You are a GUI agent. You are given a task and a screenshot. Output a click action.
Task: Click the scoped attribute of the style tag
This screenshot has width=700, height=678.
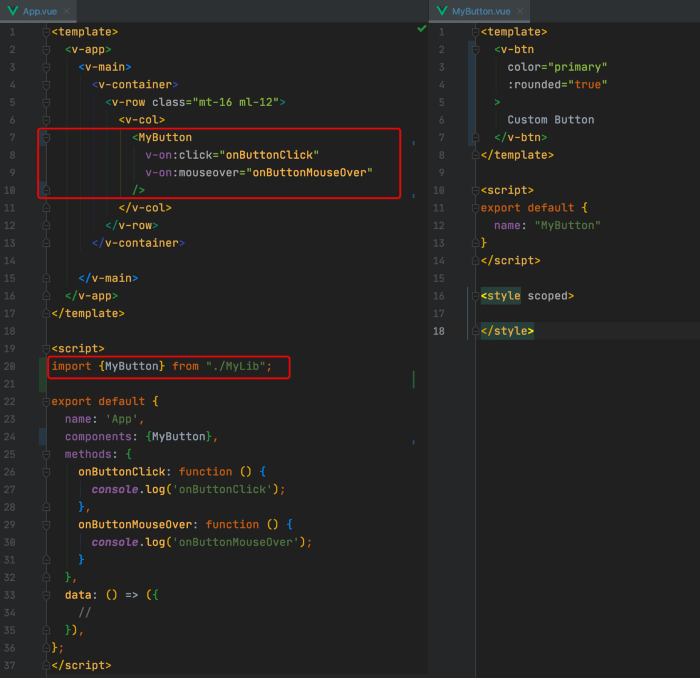pyautogui.click(x=547, y=296)
